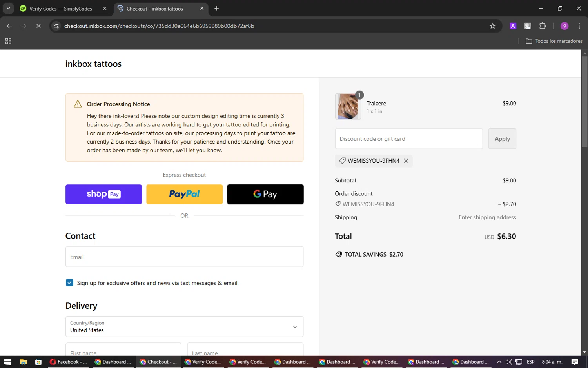Screen dimensions: 588x368
Task: Go forward in browser history
Action: tap(24, 26)
